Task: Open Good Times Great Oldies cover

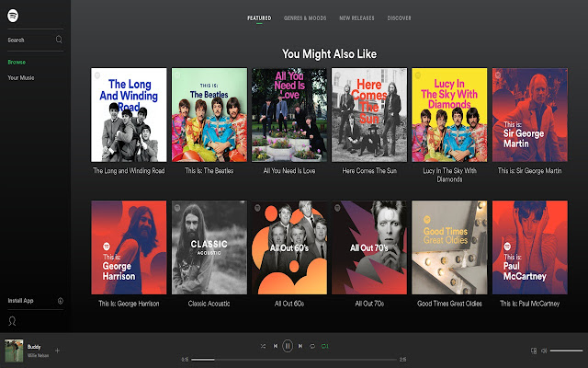Action: pyautogui.click(x=449, y=247)
